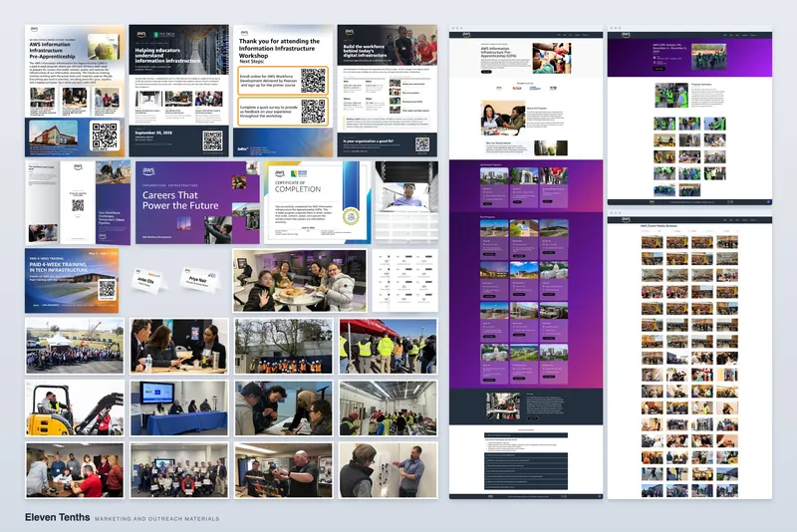Viewport: 797px width, 532px height.
Task: Click the QR code beside Is your organization a good fit
Action: (x=422, y=144)
